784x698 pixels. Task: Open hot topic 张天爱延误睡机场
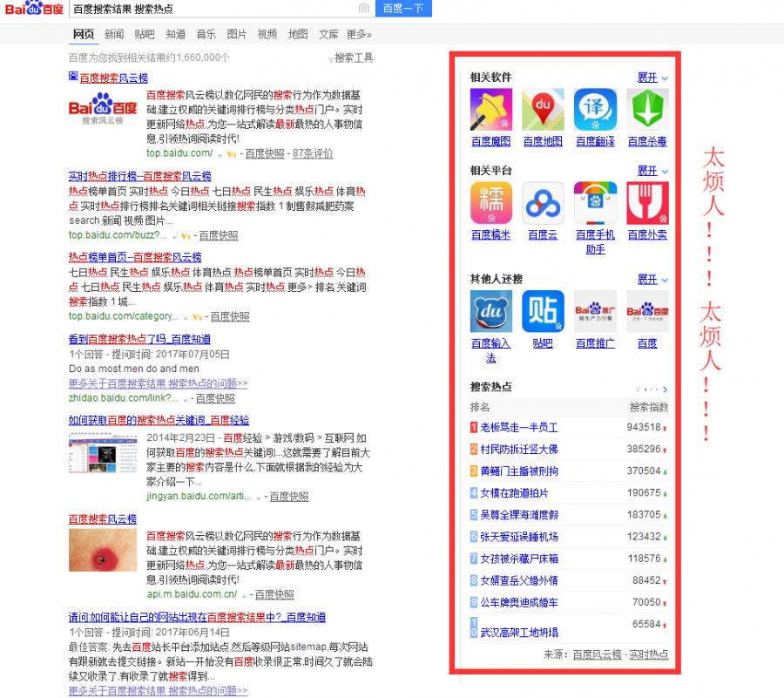coord(519,537)
